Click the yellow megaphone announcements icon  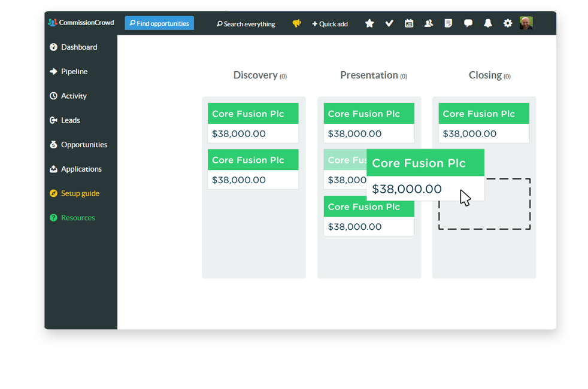point(296,23)
